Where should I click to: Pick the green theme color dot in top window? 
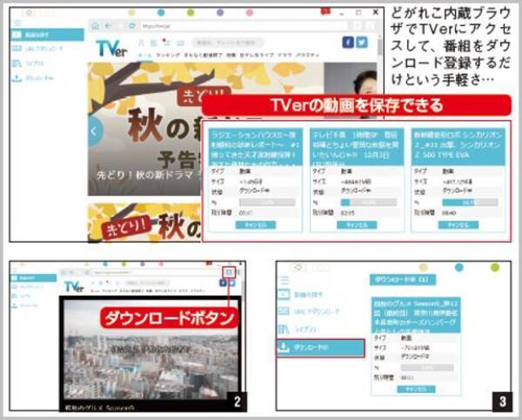tap(191, 13)
